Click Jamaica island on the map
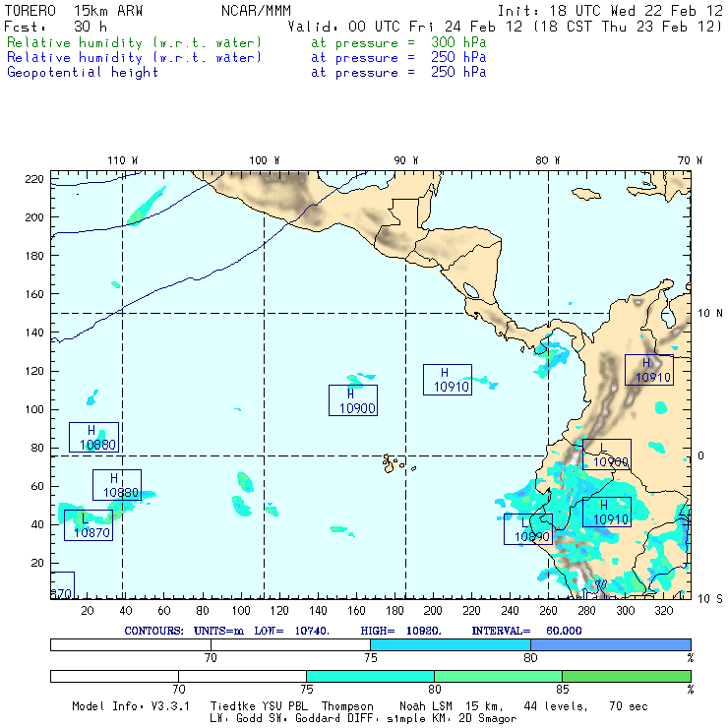Viewport: 728px width, 728px height. pos(586,194)
